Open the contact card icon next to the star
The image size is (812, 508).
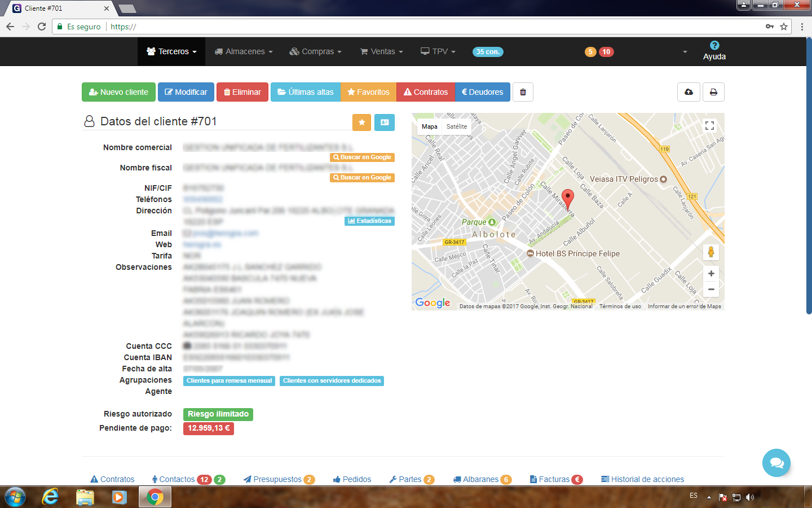click(385, 122)
